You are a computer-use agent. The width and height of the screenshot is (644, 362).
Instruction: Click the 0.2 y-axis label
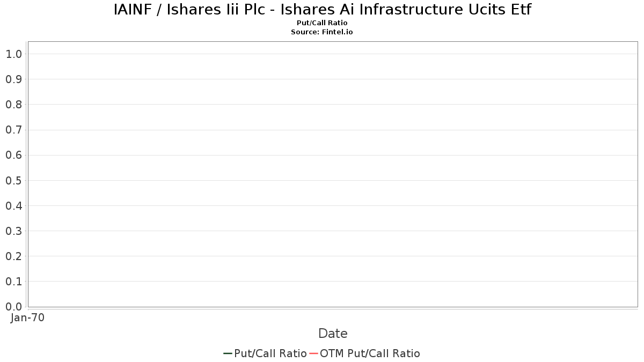point(13,256)
